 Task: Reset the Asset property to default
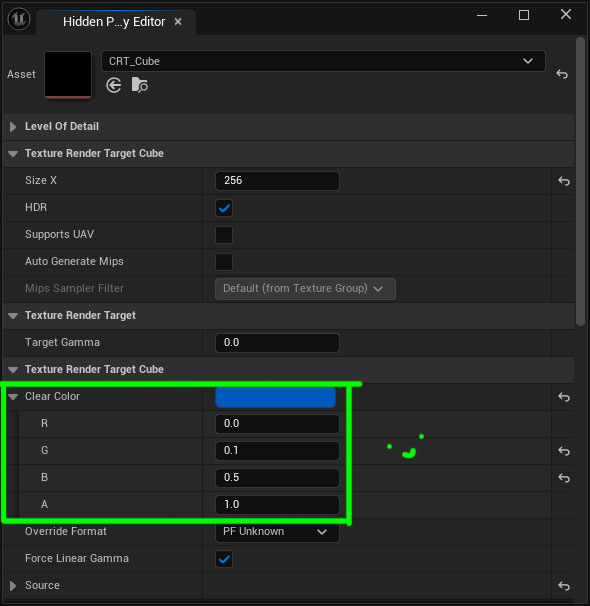562,74
